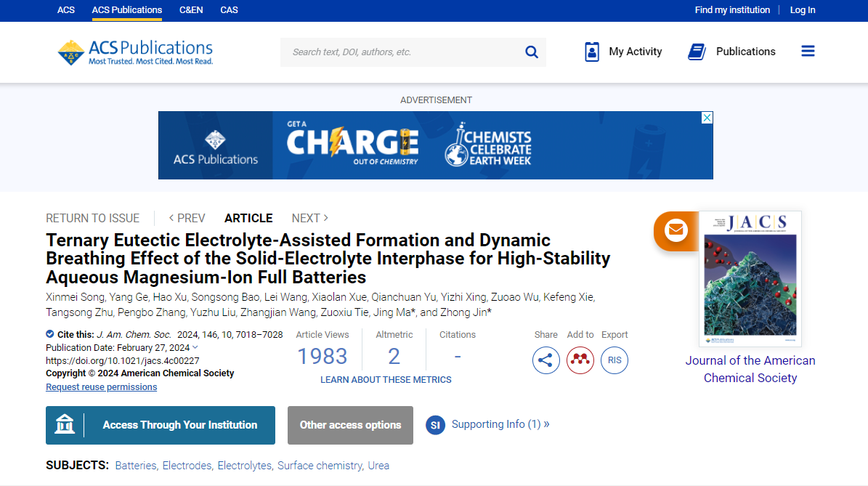Click the Altmetric score 2
The image size is (868, 486).
(x=394, y=357)
